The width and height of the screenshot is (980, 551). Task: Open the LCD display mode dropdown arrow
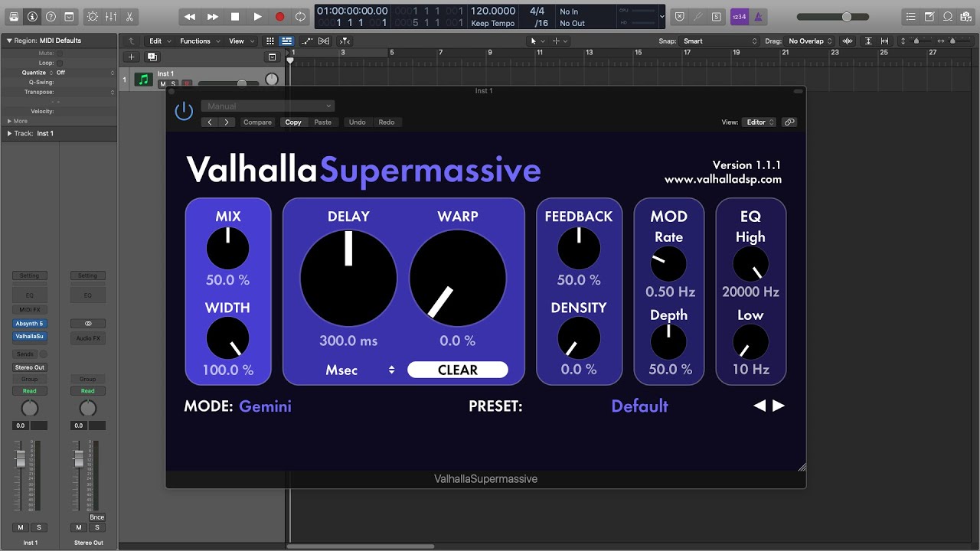point(661,16)
